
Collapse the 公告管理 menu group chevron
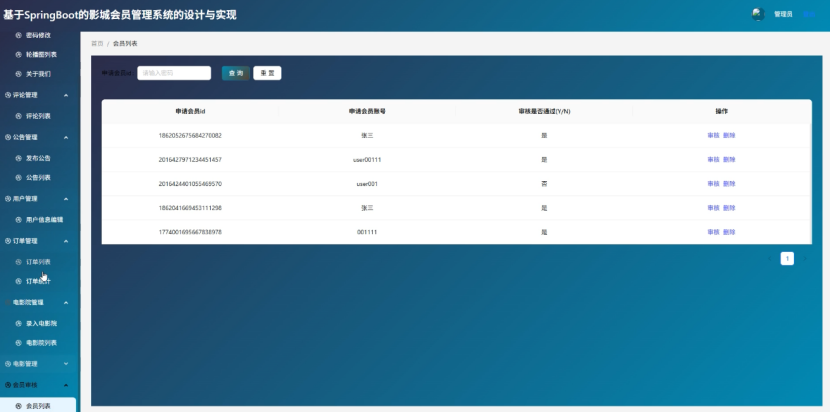click(x=66, y=138)
